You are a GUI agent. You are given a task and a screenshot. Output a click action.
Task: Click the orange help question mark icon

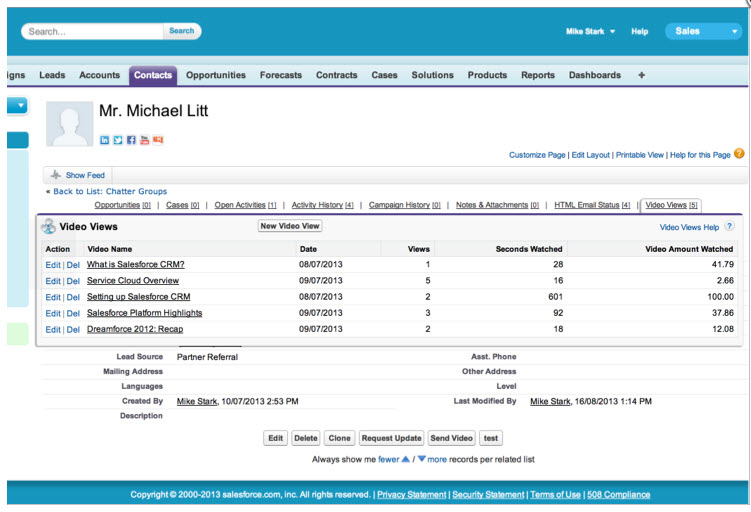(x=739, y=154)
